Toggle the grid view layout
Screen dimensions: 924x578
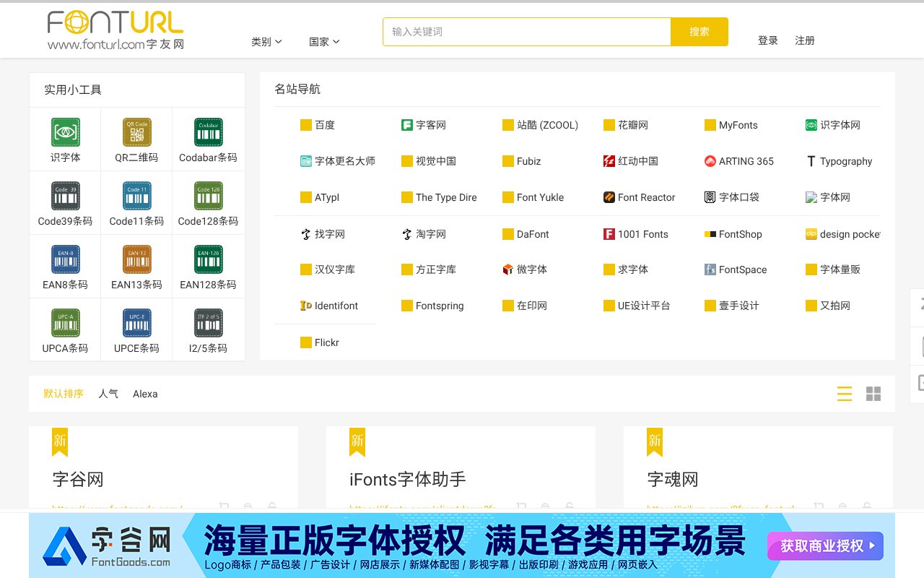tap(873, 394)
